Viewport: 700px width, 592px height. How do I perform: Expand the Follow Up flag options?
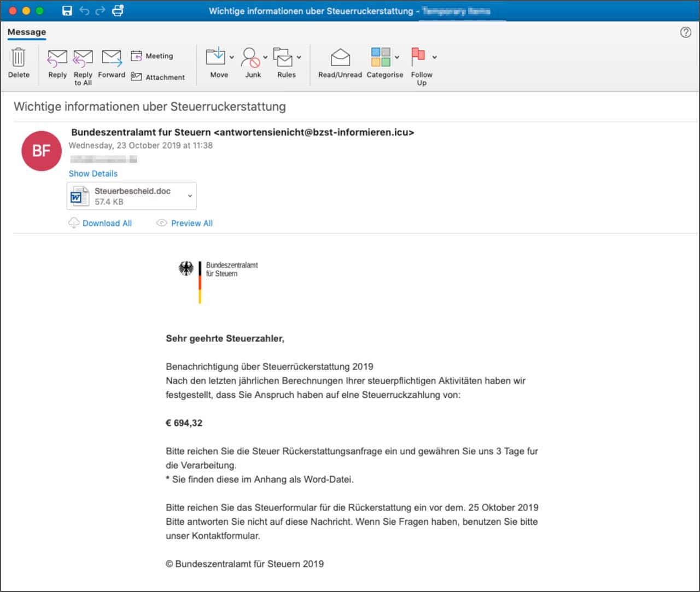click(x=434, y=57)
